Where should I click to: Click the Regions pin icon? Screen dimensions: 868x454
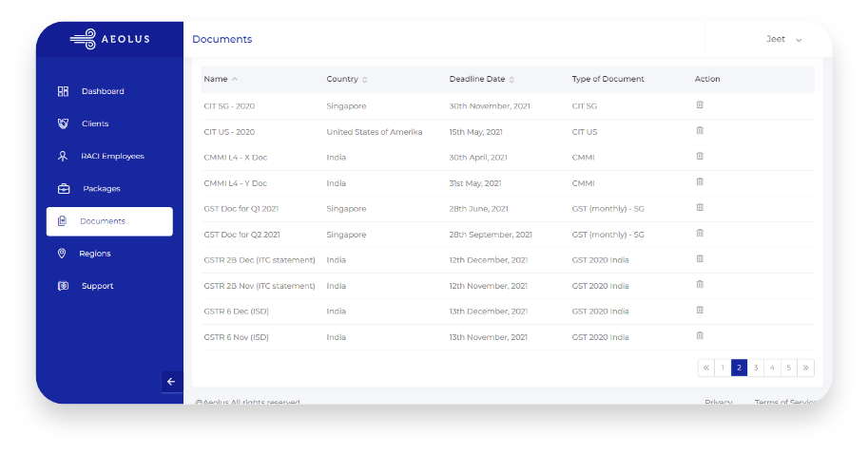(62, 254)
